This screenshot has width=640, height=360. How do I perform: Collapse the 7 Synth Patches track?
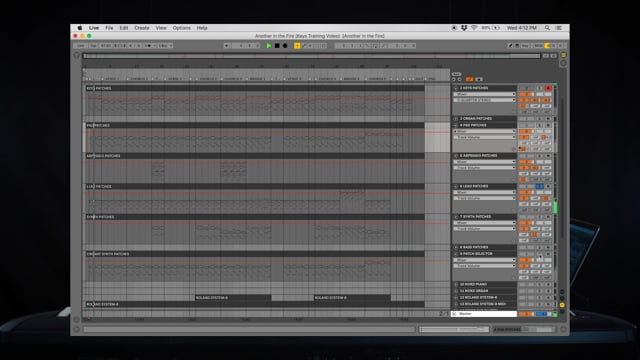tap(456, 217)
